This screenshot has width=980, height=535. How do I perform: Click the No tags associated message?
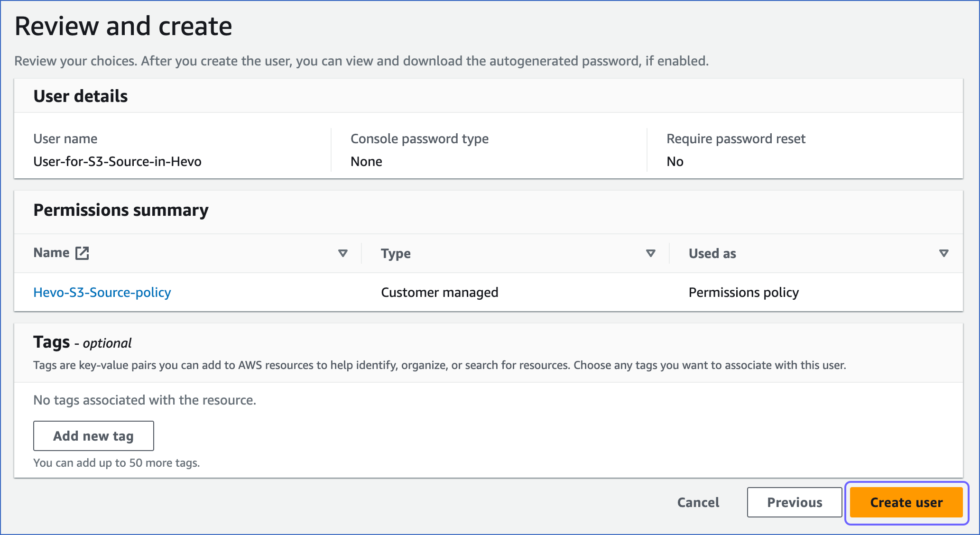[x=145, y=400]
